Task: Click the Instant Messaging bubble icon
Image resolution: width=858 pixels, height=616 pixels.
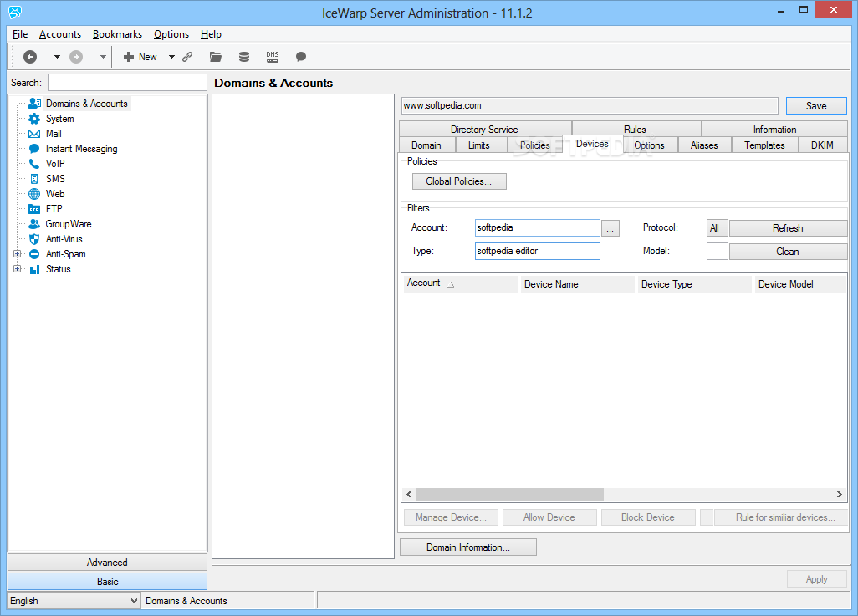Action: [34, 148]
